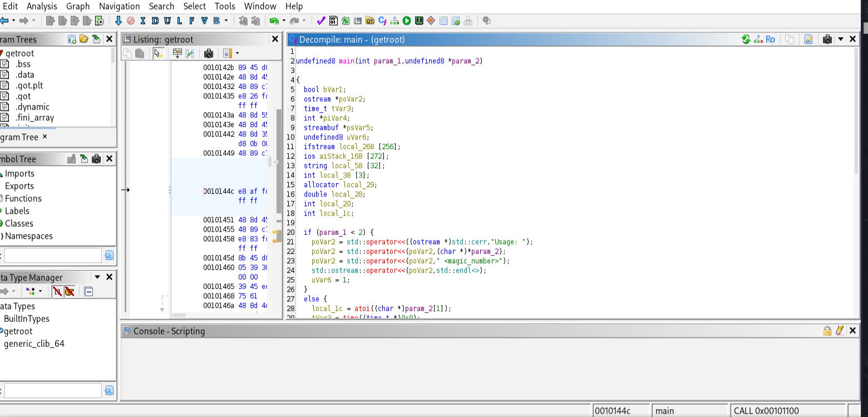Open the Function Graph via hierarchy toolbar icon
The height and width of the screenshot is (417, 868).
point(394,21)
